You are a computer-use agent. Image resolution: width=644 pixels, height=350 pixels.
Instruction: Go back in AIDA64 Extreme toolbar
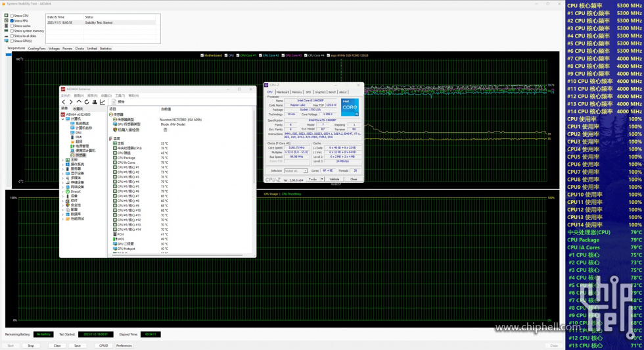coord(63,102)
